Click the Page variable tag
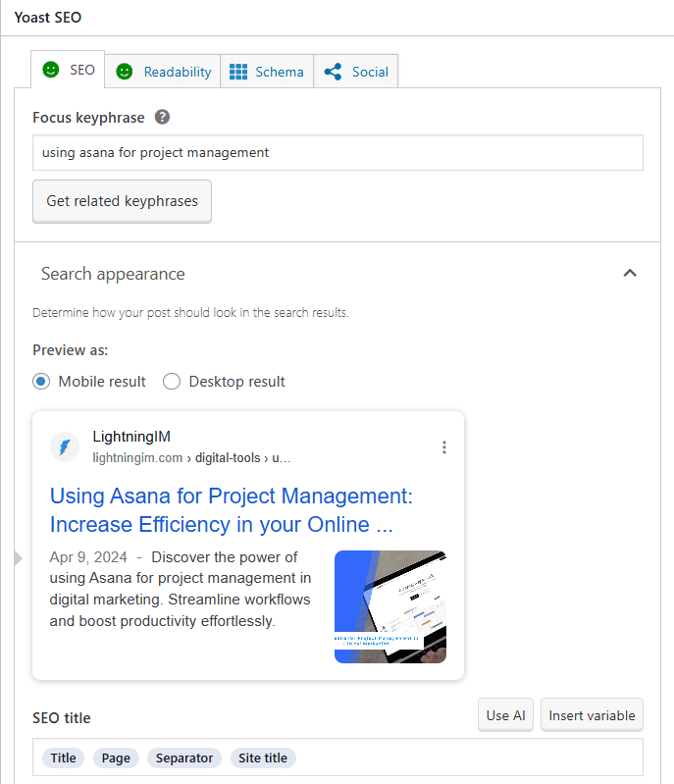Screen dimensions: 674x784 [x=116, y=758]
